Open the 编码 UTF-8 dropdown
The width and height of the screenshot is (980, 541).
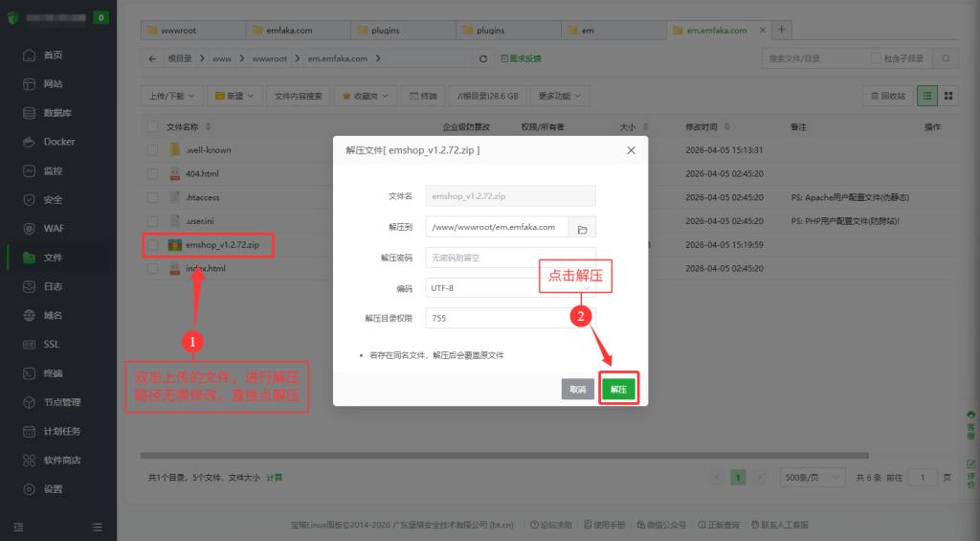tap(511, 288)
